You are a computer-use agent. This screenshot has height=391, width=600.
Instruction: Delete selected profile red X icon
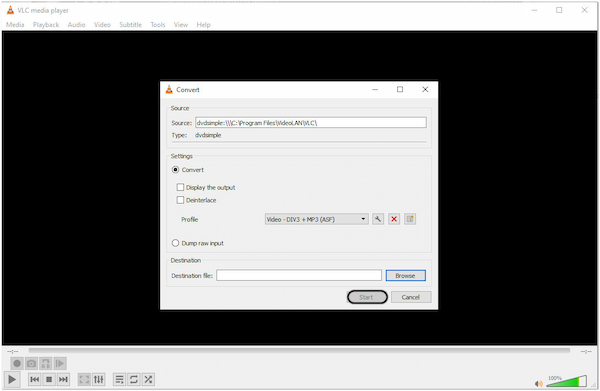coord(394,219)
